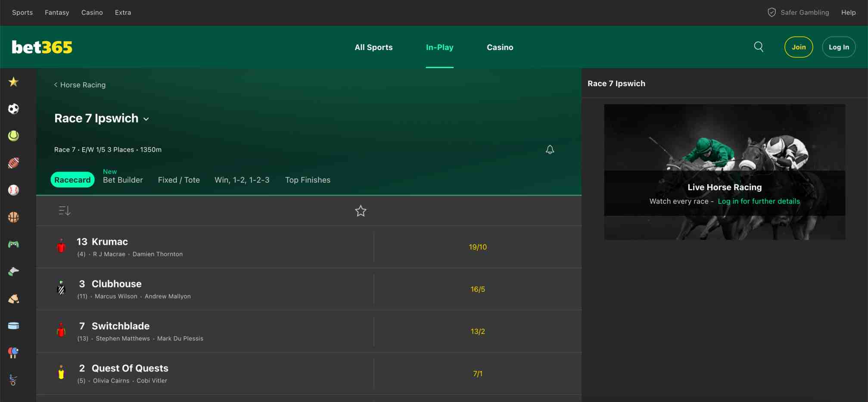The height and width of the screenshot is (402, 868).
Task: Click the 'Log in for further details' link
Action: 759,201
